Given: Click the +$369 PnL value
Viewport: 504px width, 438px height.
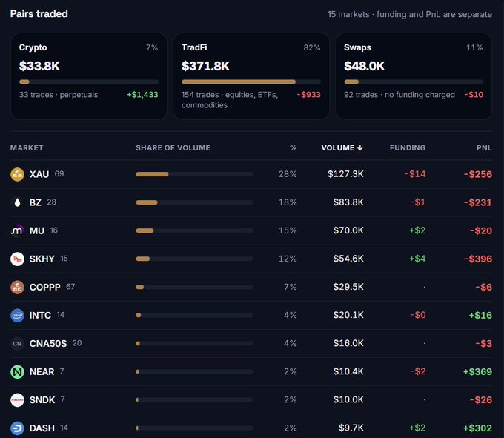Looking at the screenshot, I should coord(477,372).
